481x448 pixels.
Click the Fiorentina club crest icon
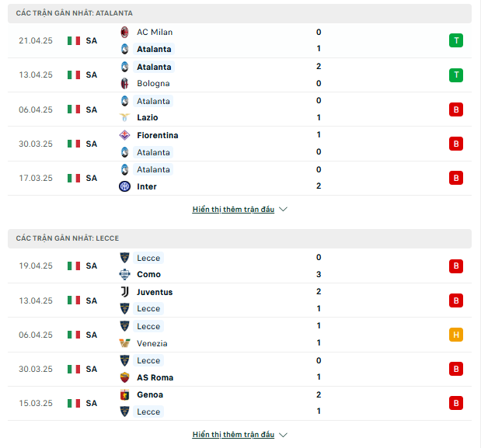(124, 135)
